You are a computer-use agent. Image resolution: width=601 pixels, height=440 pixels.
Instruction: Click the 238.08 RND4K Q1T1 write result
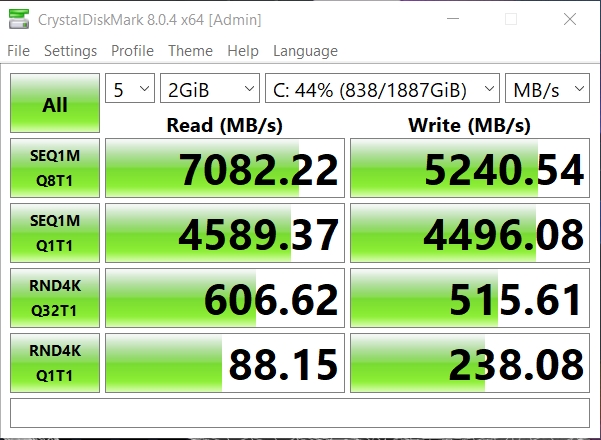(470, 363)
